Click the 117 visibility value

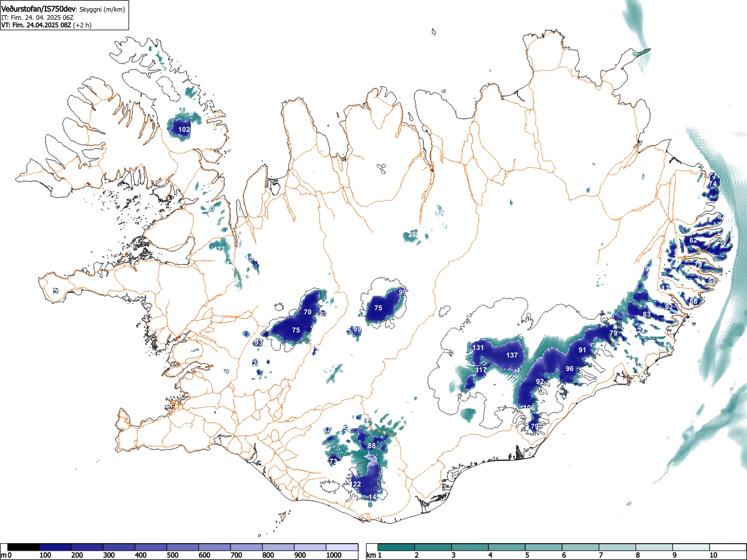click(x=481, y=370)
